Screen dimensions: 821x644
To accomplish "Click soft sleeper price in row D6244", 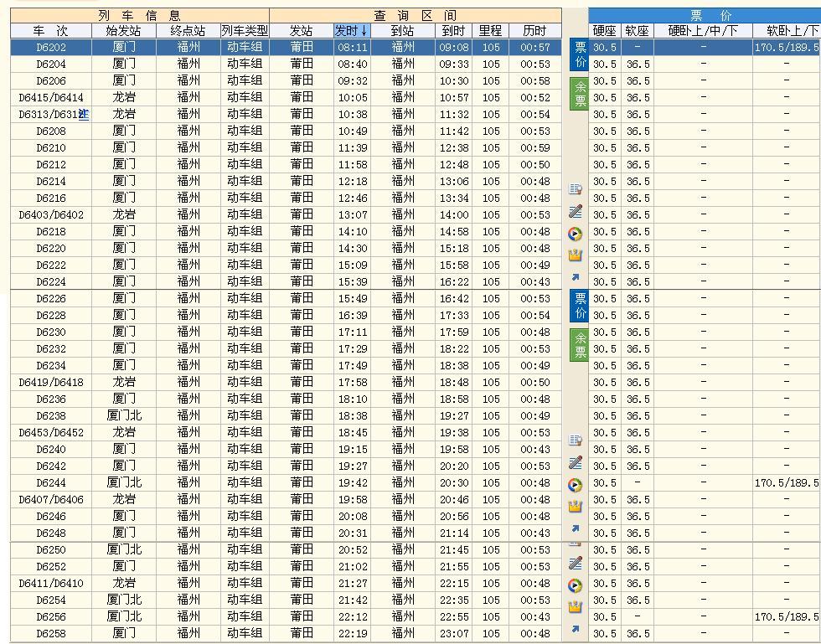I will (x=787, y=483).
